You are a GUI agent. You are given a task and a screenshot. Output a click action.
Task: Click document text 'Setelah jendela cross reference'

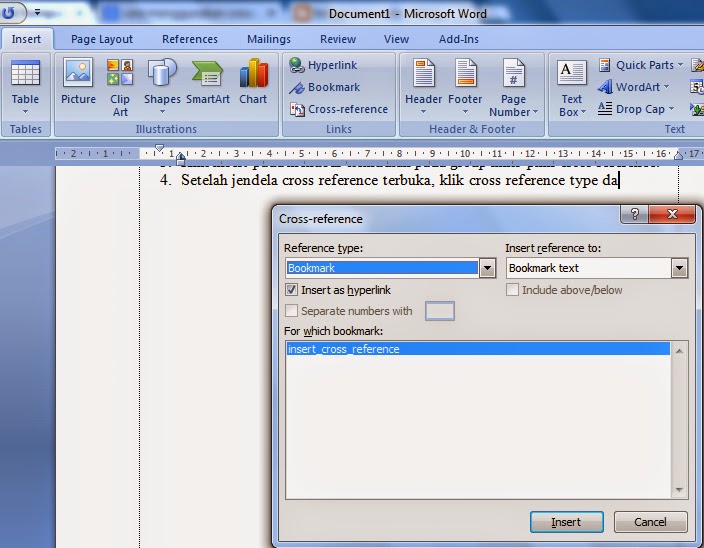(x=280, y=180)
